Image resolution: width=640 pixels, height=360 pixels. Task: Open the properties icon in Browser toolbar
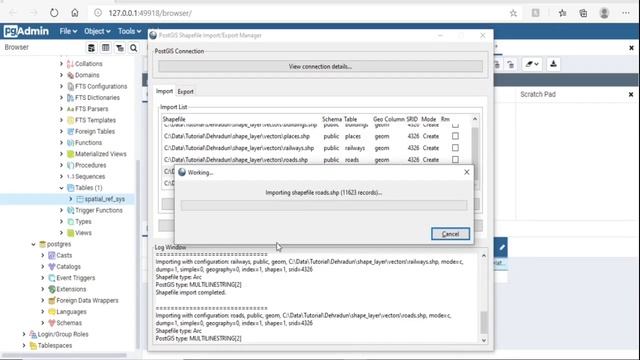[x=91, y=48]
